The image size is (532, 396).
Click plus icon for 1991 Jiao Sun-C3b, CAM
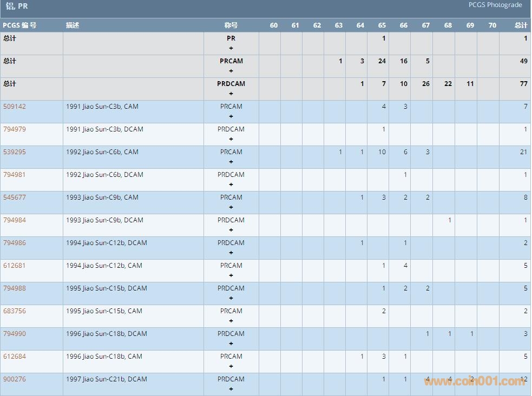[x=231, y=116]
